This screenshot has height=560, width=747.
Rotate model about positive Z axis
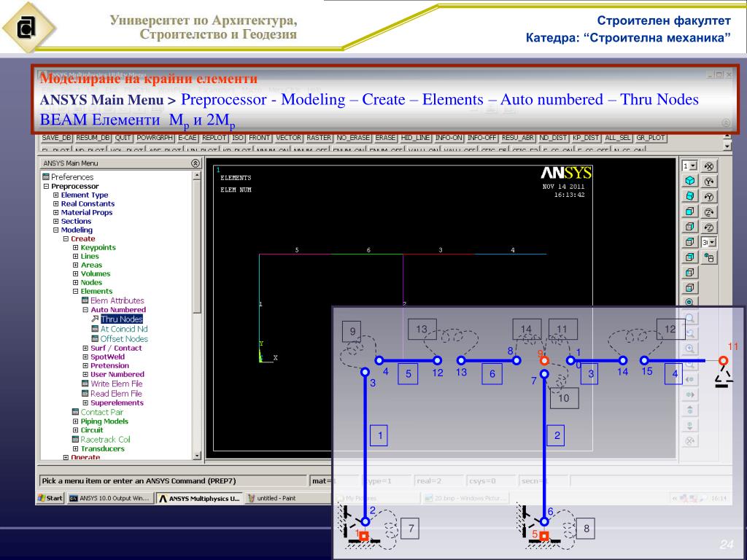click(x=709, y=212)
